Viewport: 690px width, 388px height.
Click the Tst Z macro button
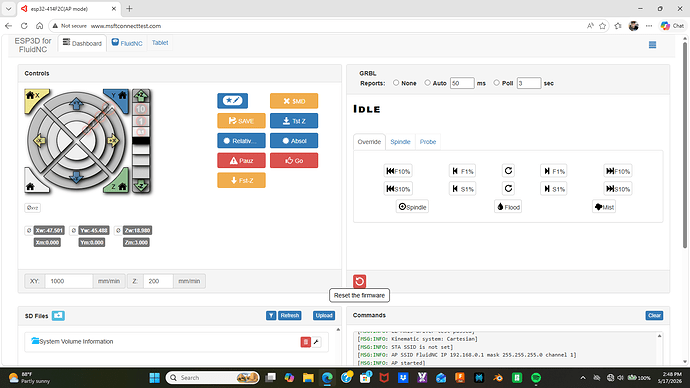pyautogui.click(x=294, y=121)
